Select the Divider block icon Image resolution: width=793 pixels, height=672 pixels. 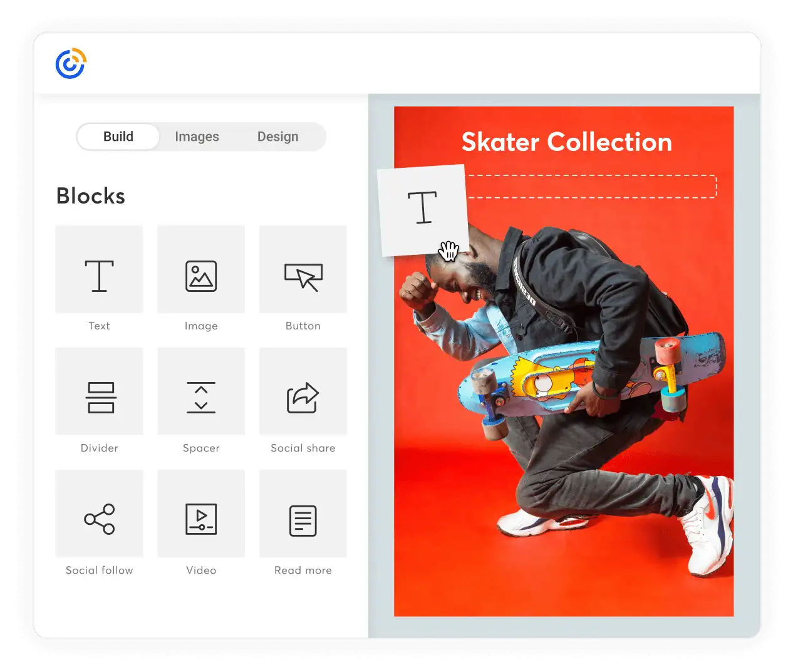(99, 391)
